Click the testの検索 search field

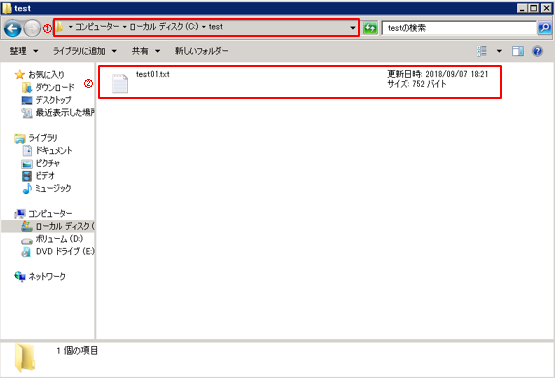459,28
